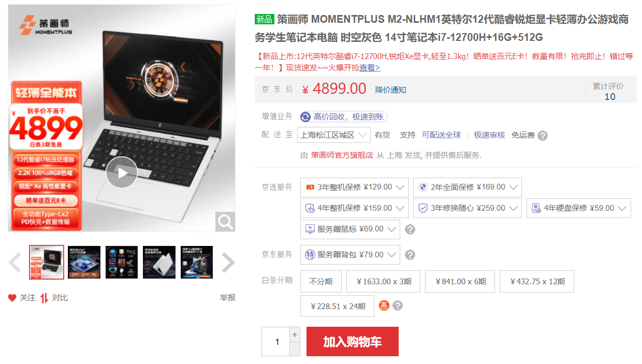
Task: Click help icon next to 服务赠鼠标
Action: (410, 229)
